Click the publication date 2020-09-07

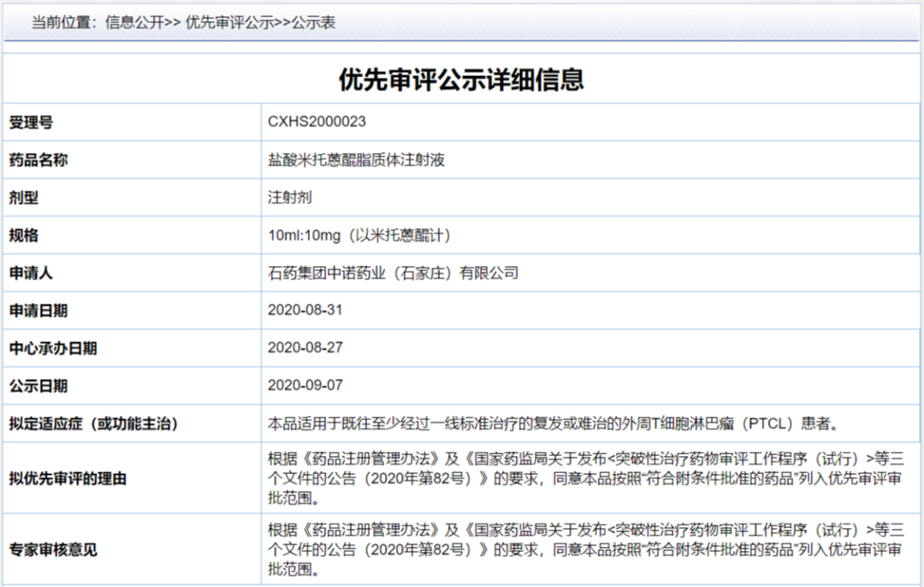[x=305, y=385]
